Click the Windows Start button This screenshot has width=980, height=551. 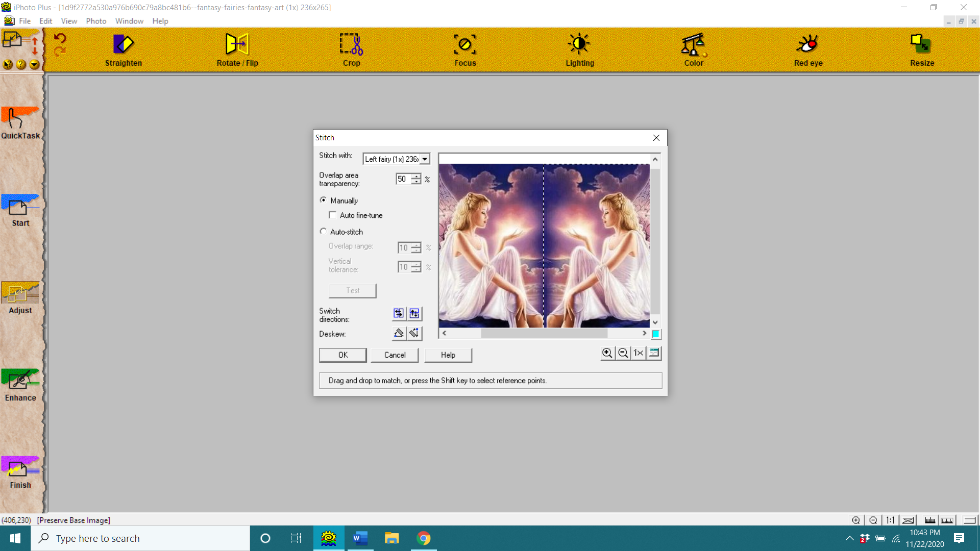tap(15, 538)
